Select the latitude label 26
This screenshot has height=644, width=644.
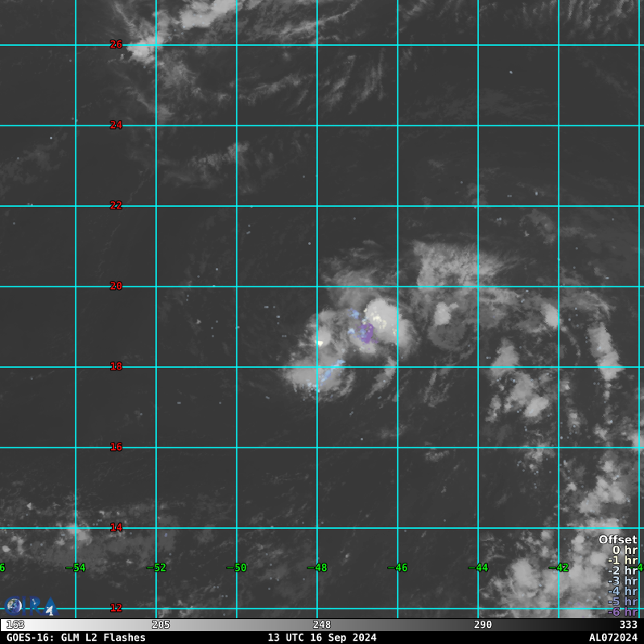click(x=116, y=44)
